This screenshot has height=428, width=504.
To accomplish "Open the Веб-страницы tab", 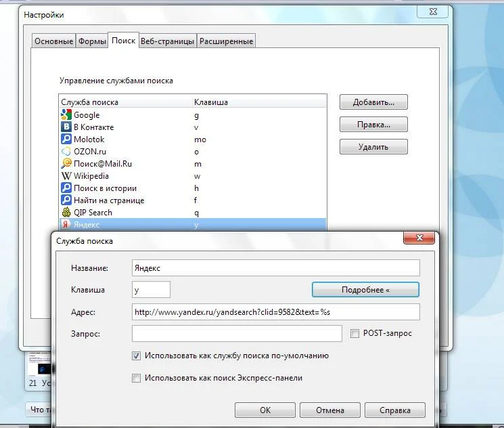I will (x=168, y=41).
